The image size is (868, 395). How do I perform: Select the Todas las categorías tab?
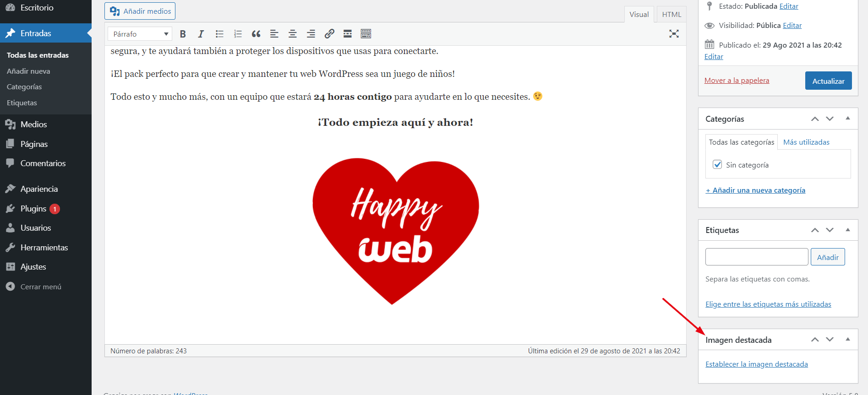[742, 142]
